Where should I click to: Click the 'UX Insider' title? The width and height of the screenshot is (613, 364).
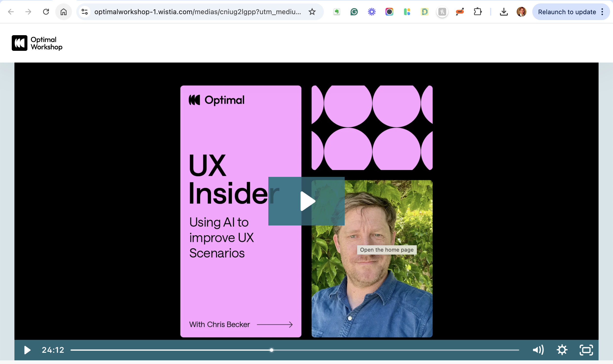[234, 179]
